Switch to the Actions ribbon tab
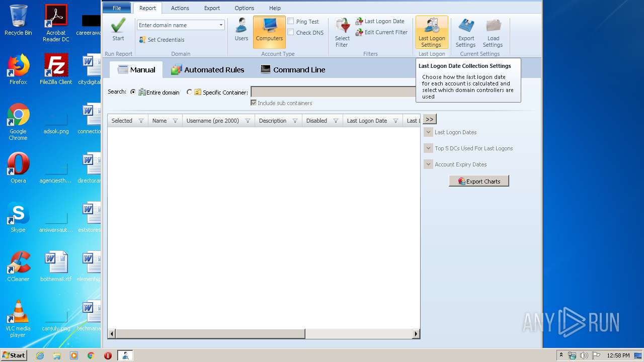The image size is (644, 362). (180, 8)
